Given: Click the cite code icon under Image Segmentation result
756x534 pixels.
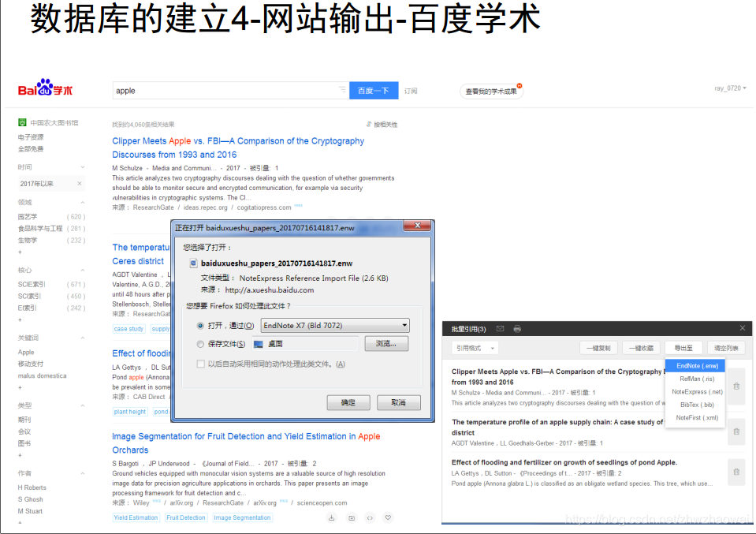Looking at the screenshot, I should click(x=370, y=518).
